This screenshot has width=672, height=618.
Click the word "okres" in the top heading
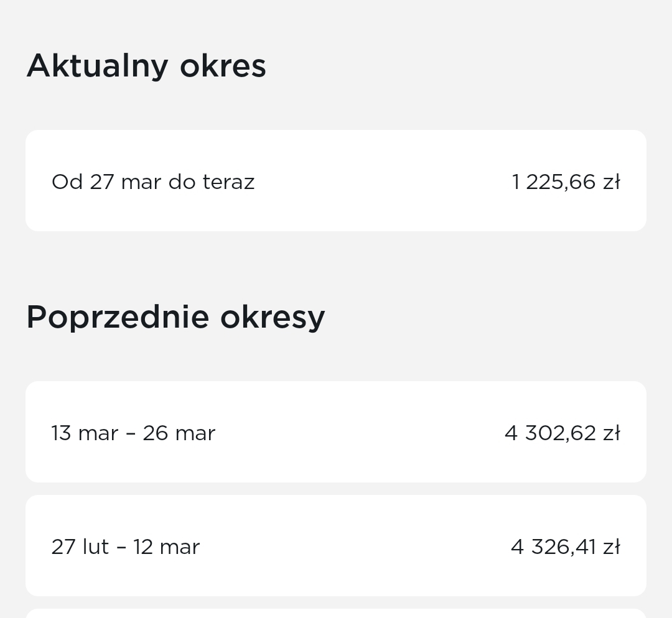click(x=223, y=66)
